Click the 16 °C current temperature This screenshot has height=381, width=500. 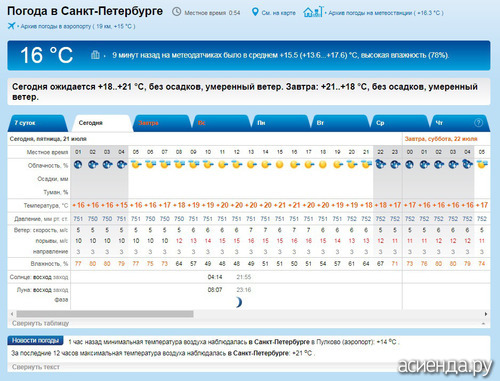pos(46,55)
